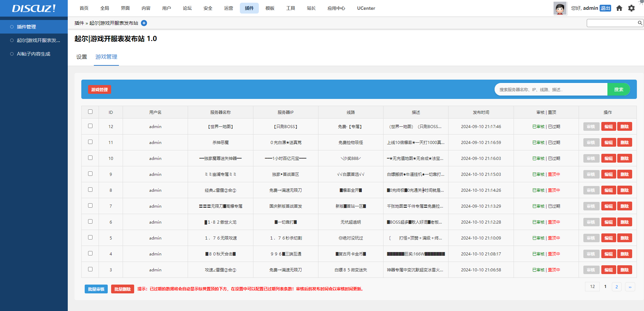Click the green 搜索 button

(x=619, y=89)
